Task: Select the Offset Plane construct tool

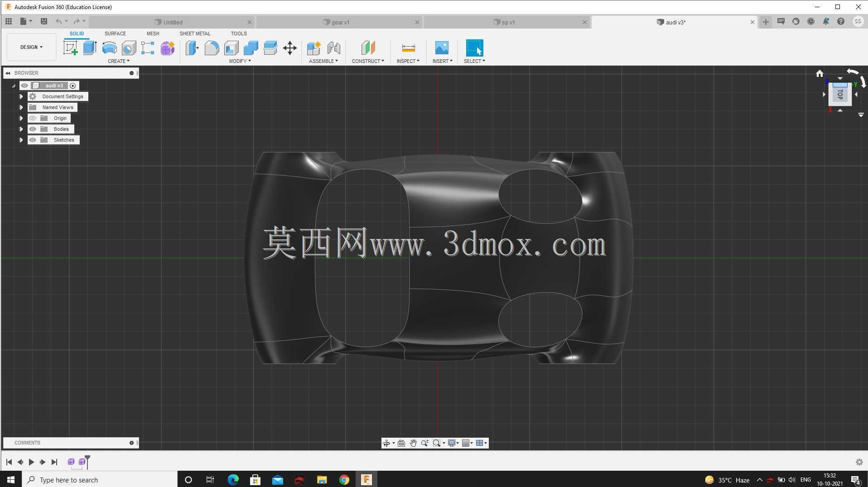Action: (368, 48)
